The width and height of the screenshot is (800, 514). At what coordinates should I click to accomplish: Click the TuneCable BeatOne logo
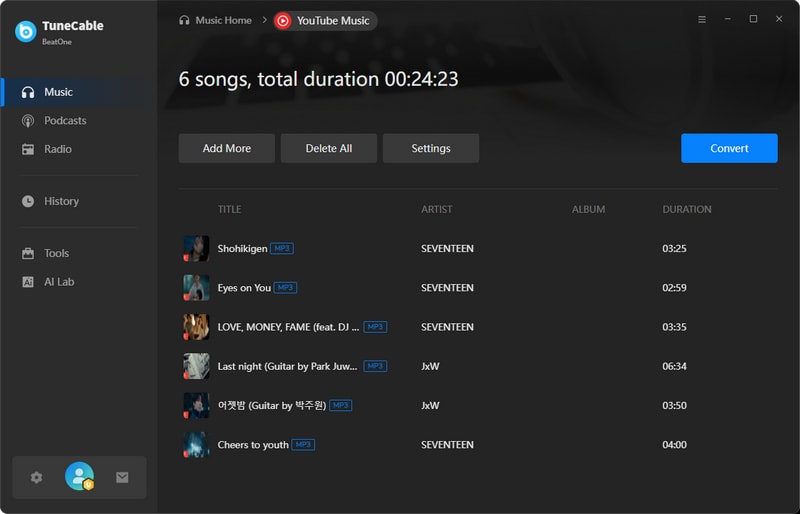coord(26,31)
